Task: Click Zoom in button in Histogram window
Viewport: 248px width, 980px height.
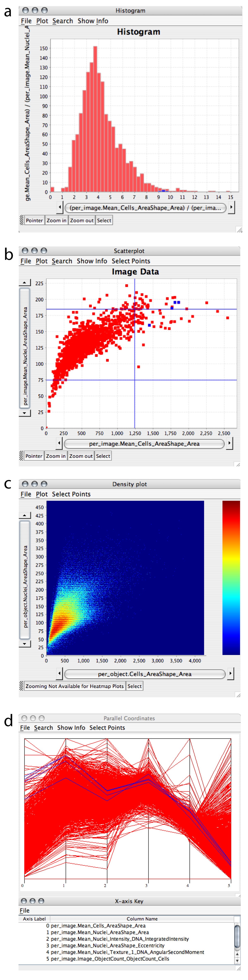Action: click(56, 220)
